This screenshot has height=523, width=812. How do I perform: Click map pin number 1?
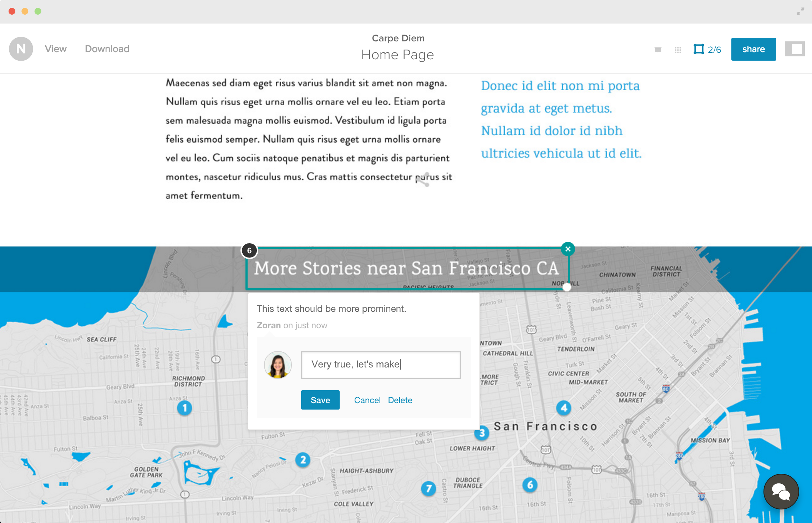(184, 408)
